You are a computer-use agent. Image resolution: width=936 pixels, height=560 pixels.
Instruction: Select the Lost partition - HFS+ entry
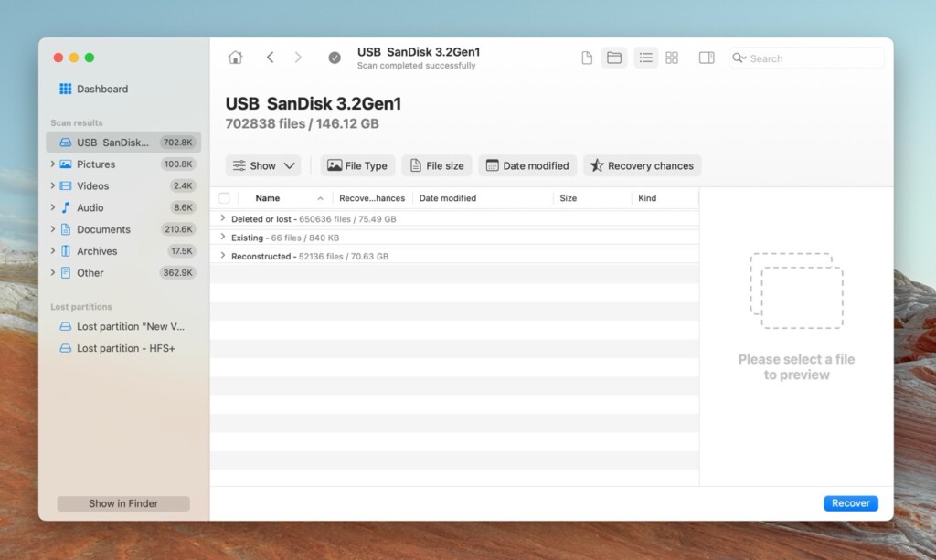coord(125,348)
